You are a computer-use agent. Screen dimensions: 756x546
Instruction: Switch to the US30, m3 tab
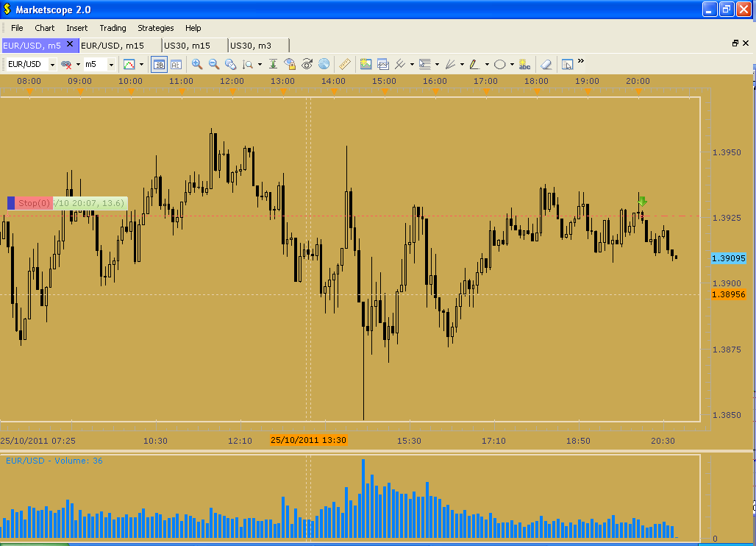point(258,46)
